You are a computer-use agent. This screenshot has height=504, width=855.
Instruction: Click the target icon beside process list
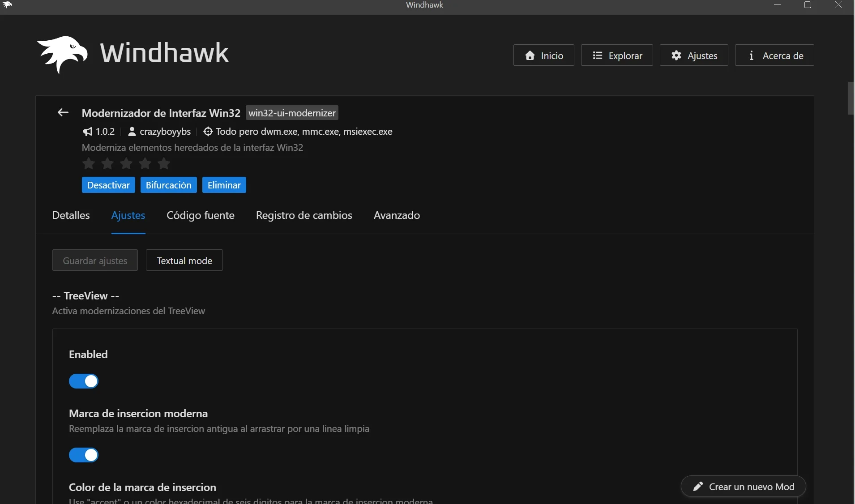point(208,132)
